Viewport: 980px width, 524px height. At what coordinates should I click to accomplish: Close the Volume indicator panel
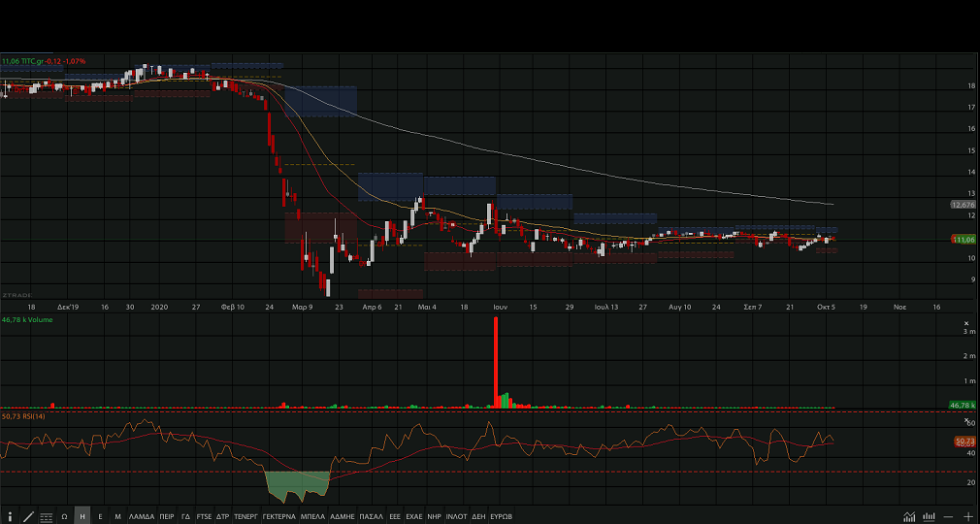[965, 323]
